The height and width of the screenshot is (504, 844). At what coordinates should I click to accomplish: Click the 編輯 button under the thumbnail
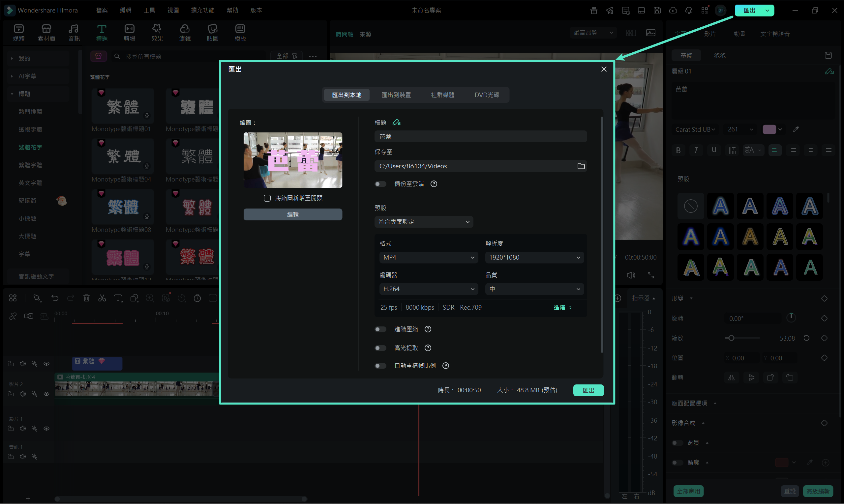pyautogui.click(x=293, y=214)
